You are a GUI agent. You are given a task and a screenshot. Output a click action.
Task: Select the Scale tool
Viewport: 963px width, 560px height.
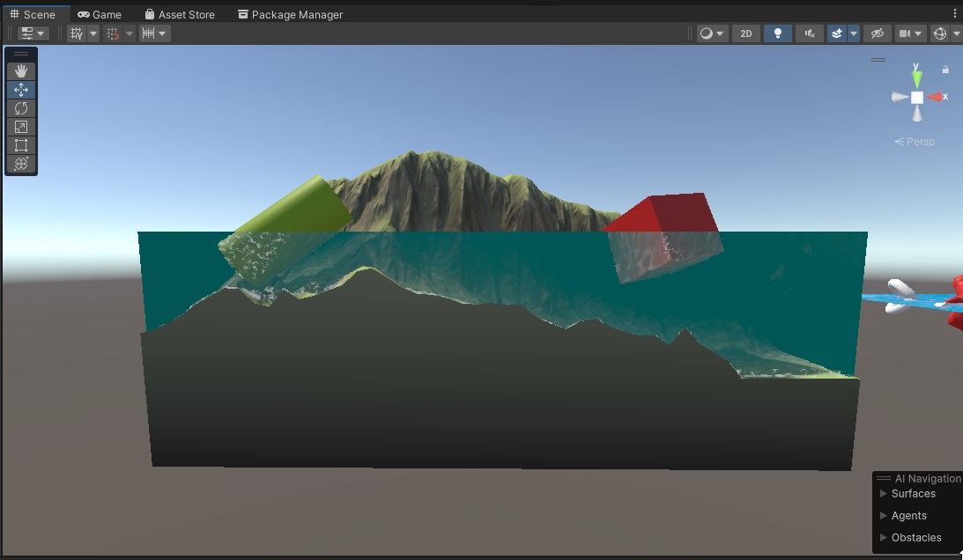(21, 127)
